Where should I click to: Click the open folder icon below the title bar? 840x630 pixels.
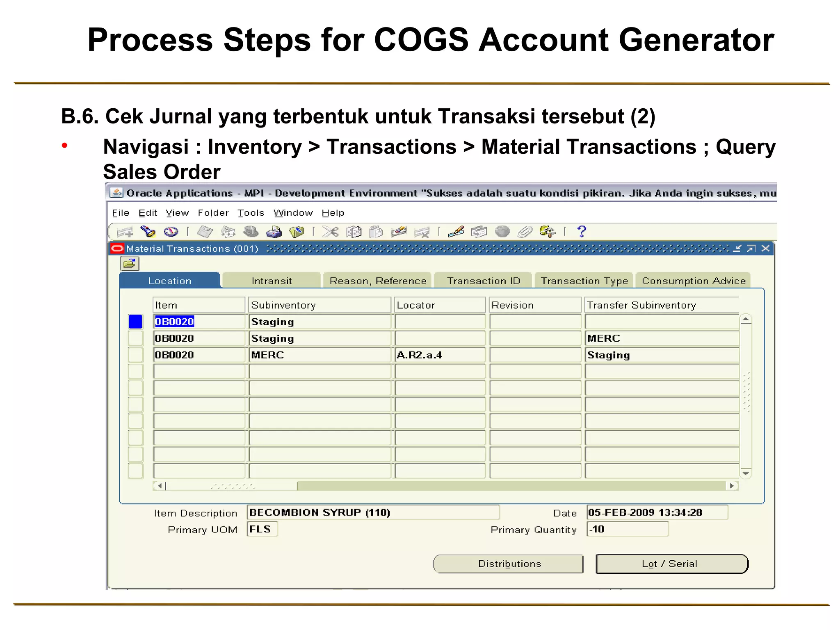point(130,263)
